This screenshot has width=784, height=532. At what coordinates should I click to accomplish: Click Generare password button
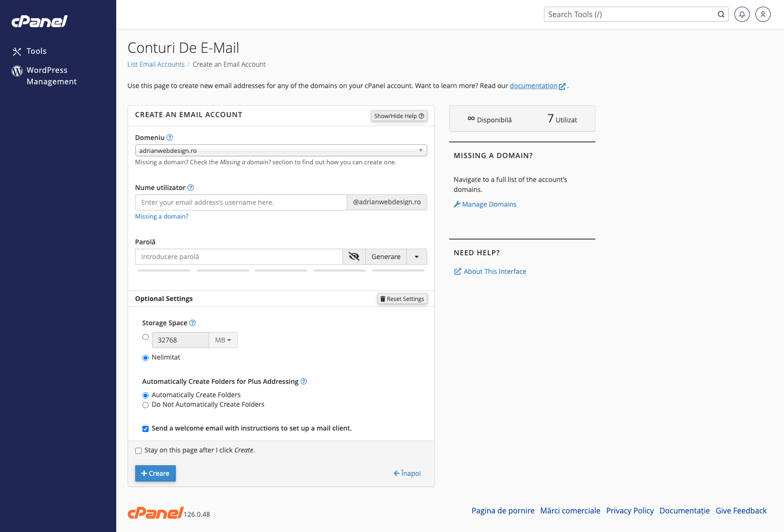[x=386, y=257]
